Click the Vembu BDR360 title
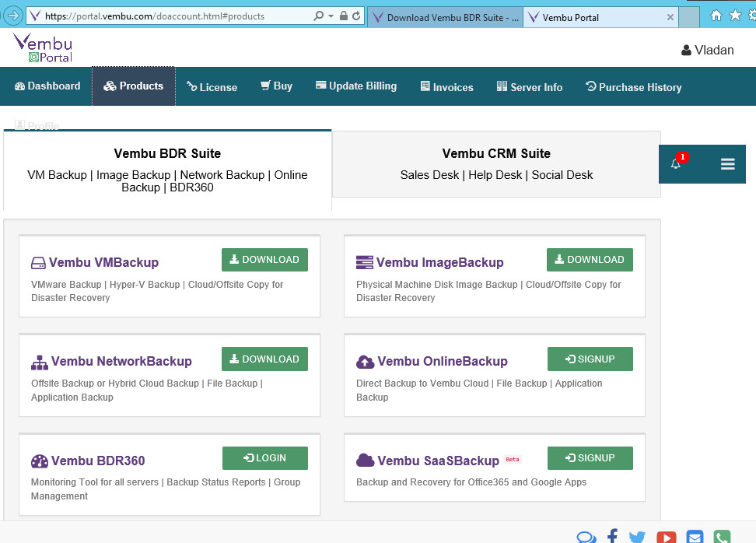The width and height of the screenshot is (756, 543). 98,461
